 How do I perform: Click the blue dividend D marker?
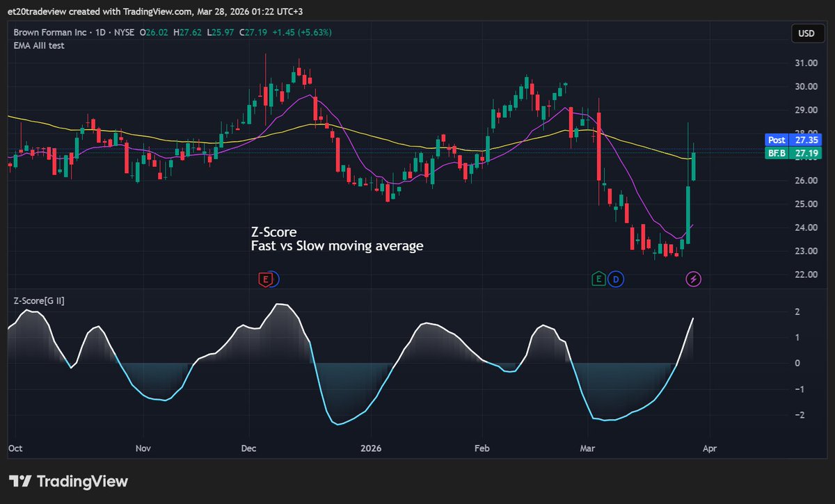tap(616, 279)
